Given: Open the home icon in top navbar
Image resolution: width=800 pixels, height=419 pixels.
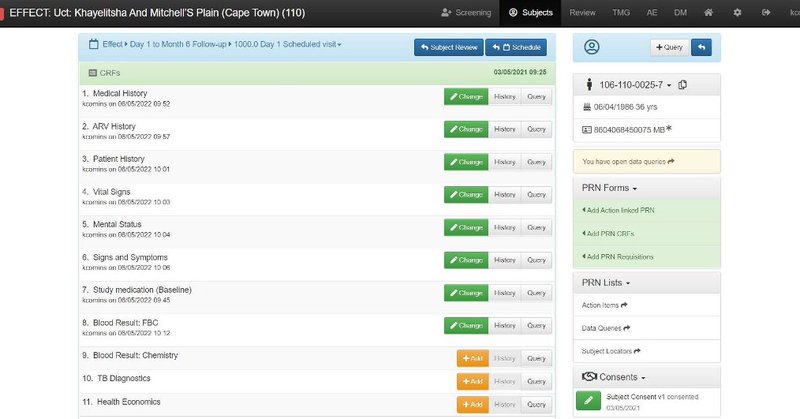Looking at the screenshot, I should pos(708,12).
